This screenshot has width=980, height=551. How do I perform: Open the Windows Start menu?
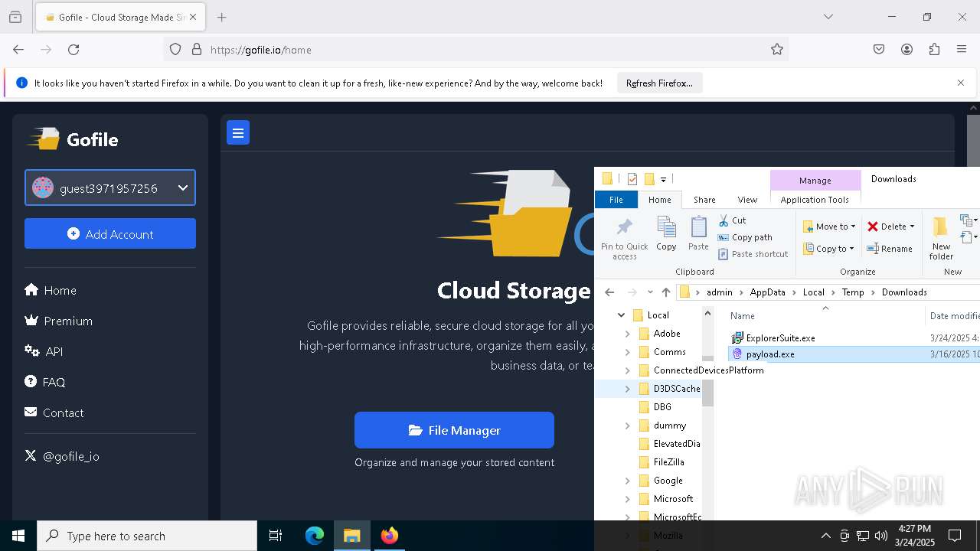pos(18,536)
